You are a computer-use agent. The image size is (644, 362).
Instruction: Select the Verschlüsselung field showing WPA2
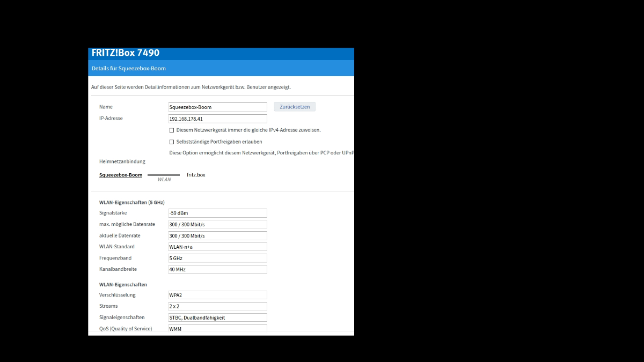click(217, 295)
